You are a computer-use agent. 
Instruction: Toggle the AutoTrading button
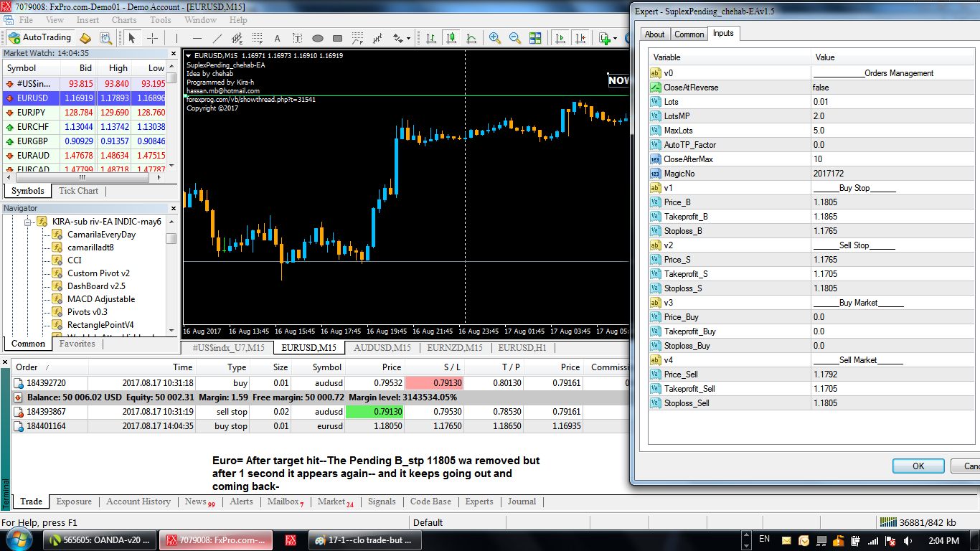[x=40, y=37]
